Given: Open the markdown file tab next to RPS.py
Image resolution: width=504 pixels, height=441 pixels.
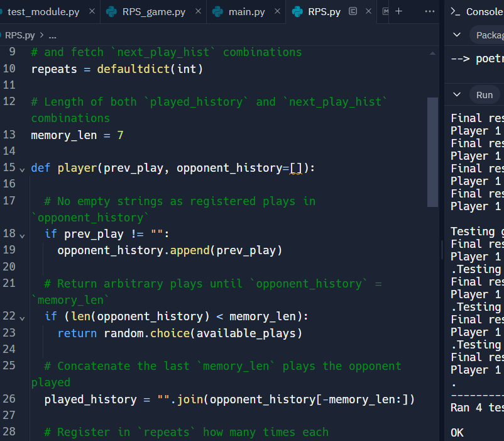Looking at the screenshot, I should pyautogui.click(x=385, y=11).
